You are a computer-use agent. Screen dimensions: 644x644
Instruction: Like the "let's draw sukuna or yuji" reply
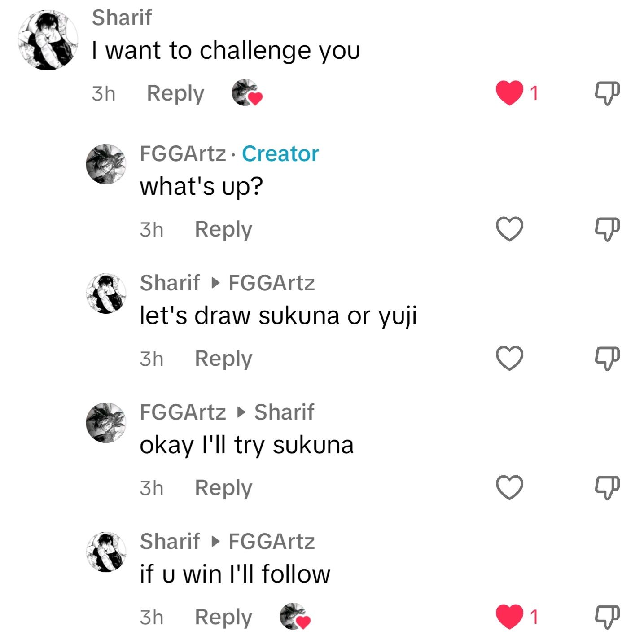click(509, 358)
